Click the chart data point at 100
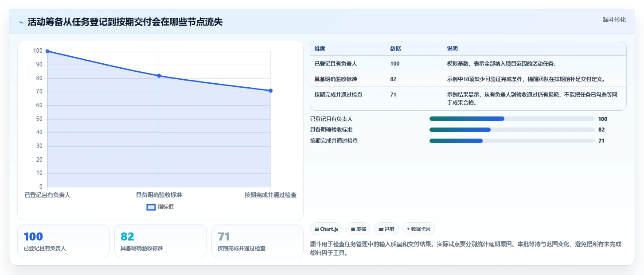 coord(47,51)
